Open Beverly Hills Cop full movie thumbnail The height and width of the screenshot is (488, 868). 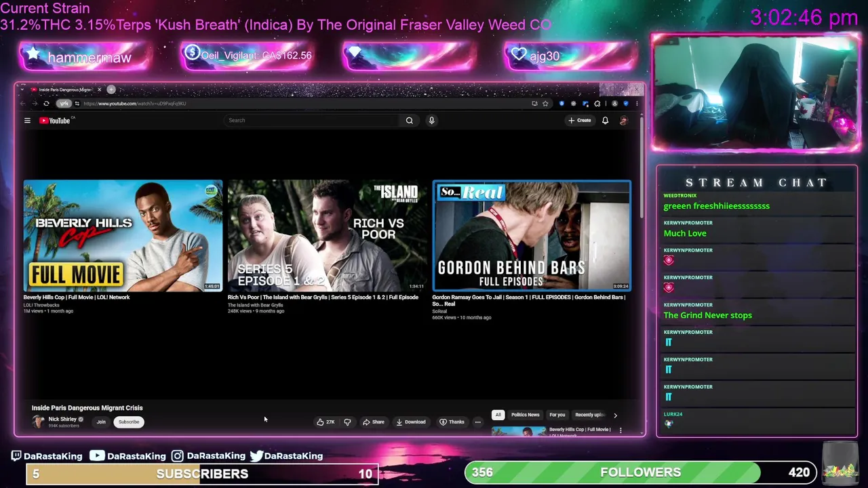[x=123, y=235]
